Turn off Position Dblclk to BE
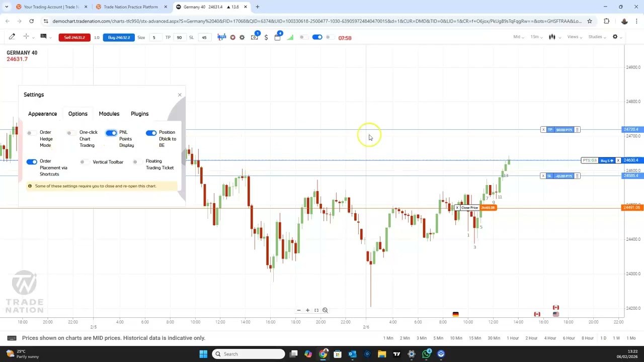Image resolution: width=644 pixels, height=362 pixels. pos(151,133)
